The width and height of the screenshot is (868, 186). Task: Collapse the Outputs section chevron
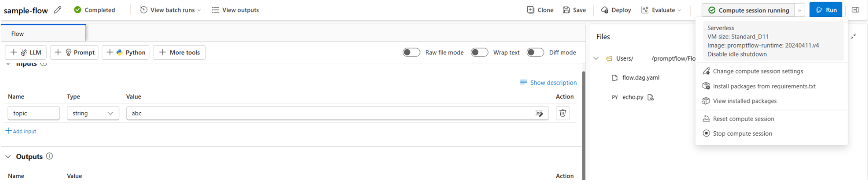tap(8, 157)
